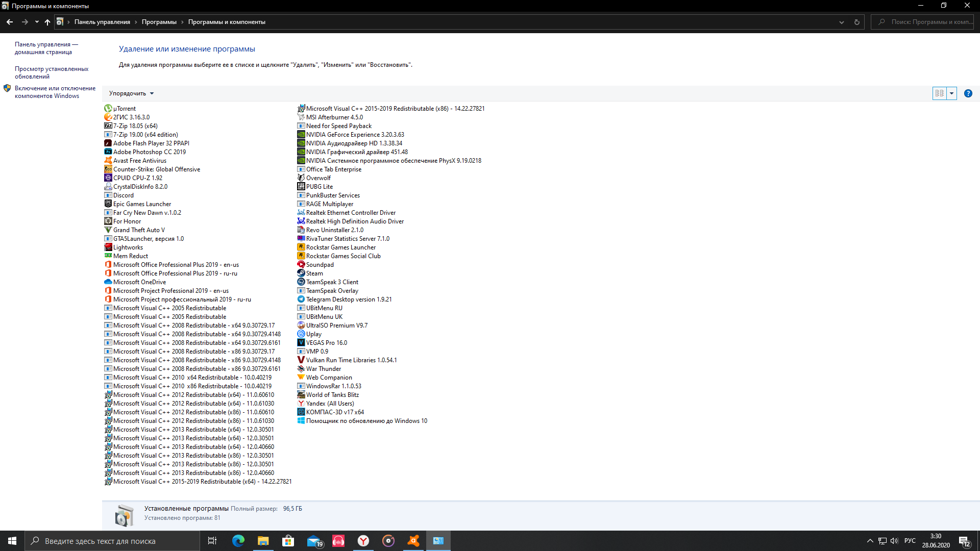Open Включение или отключение компонентов Windows
Screen dimensions: 980x551
point(55,92)
